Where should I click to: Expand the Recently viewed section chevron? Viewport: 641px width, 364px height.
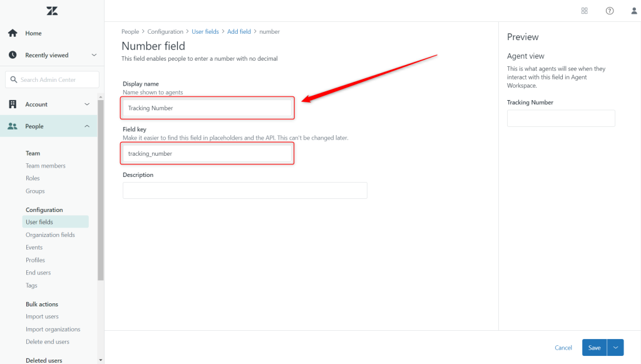coord(94,55)
